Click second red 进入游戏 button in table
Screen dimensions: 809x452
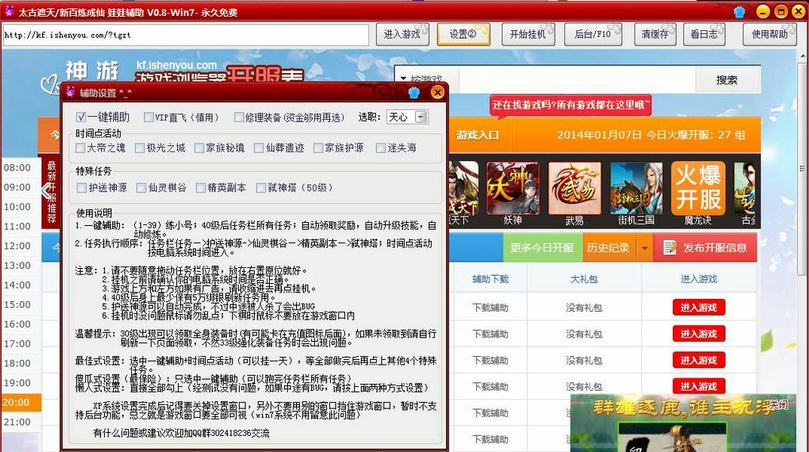699,334
